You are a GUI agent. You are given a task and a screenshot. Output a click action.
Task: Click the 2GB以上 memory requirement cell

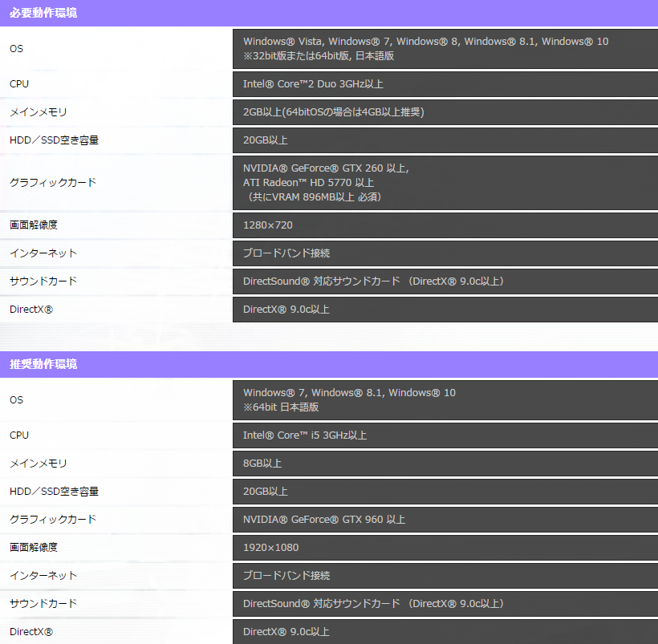point(445,112)
